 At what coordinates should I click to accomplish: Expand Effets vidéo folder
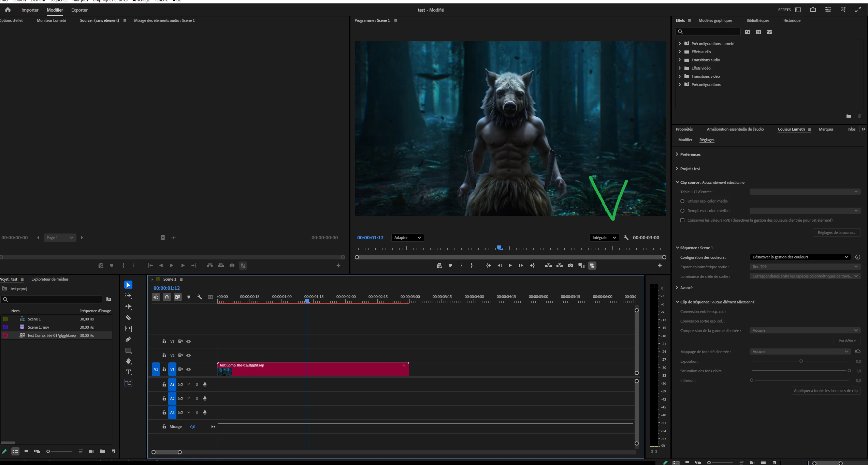tap(680, 68)
